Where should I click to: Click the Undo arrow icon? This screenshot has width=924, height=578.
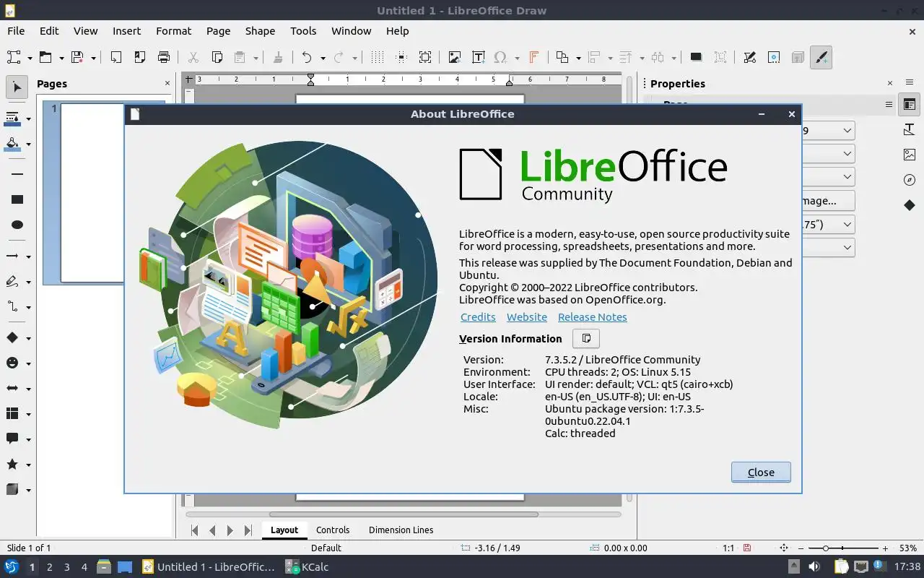(307, 57)
